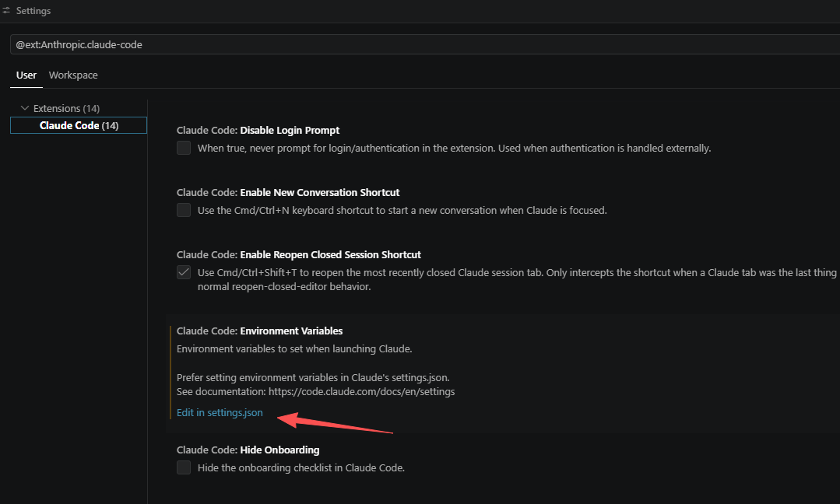Click the 'Use the Cmd/Ctrl+N keyboard shortcut' description

click(x=402, y=210)
